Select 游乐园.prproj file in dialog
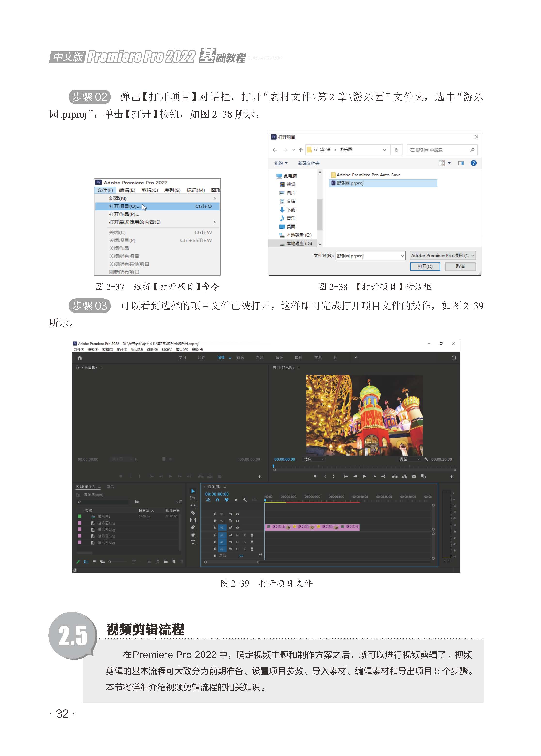The image size is (541, 756). (383, 183)
